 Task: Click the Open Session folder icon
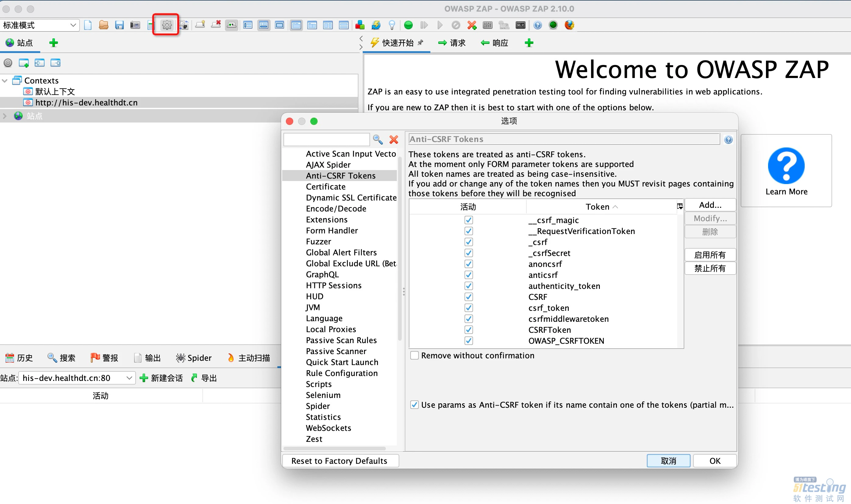tap(104, 25)
